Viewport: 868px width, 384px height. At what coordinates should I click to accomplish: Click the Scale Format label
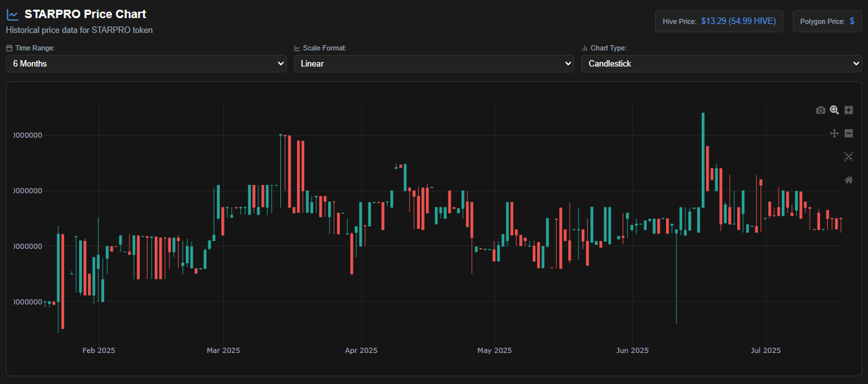[324, 48]
